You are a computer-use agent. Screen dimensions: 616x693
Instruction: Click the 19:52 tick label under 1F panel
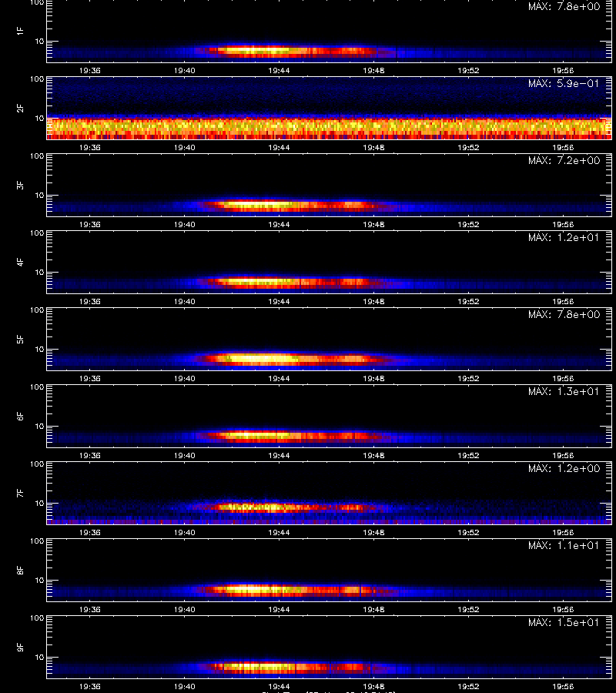(x=468, y=71)
